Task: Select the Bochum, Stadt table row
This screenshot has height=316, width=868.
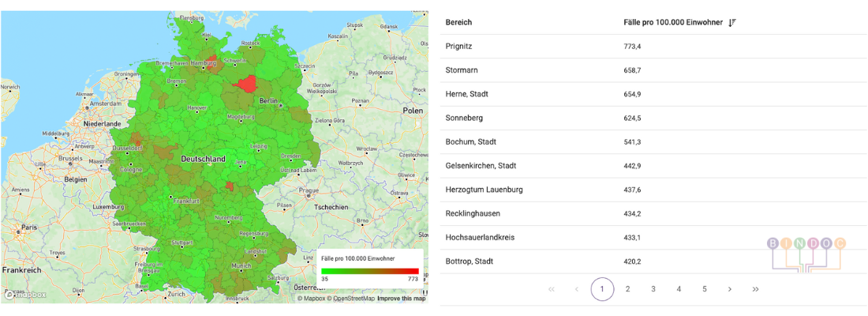Action: pos(651,141)
